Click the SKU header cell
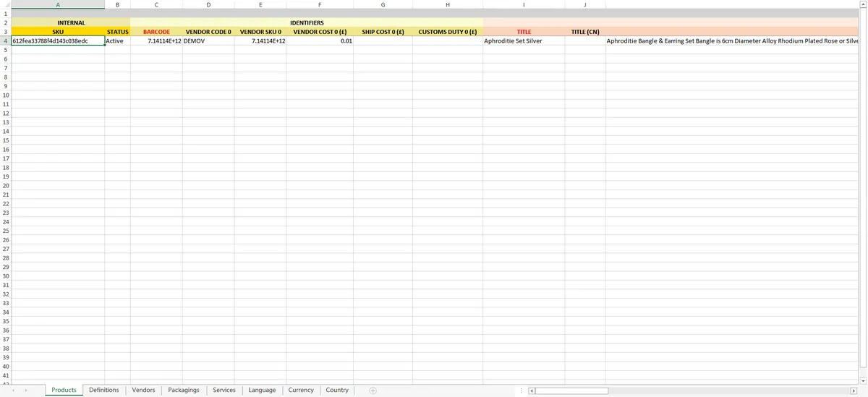 click(58, 32)
